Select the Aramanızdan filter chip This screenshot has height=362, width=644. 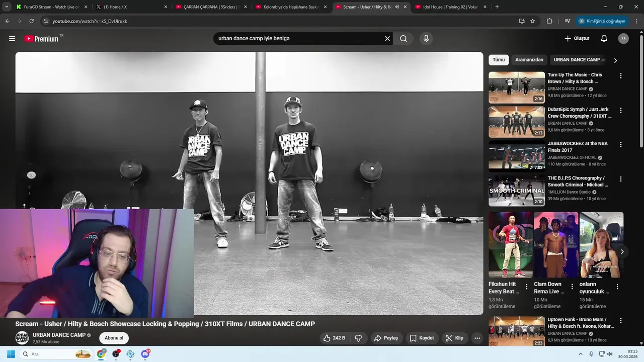(x=529, y=60)
